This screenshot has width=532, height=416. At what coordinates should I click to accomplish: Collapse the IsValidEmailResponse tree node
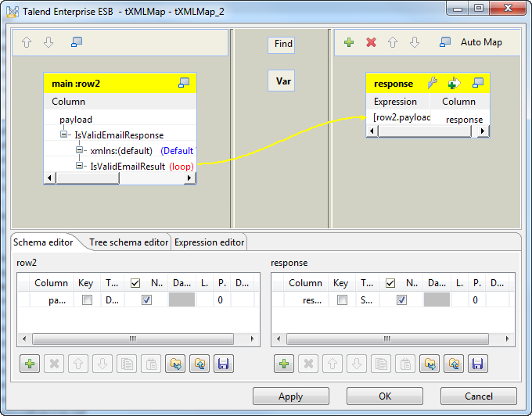coord(65,135)
